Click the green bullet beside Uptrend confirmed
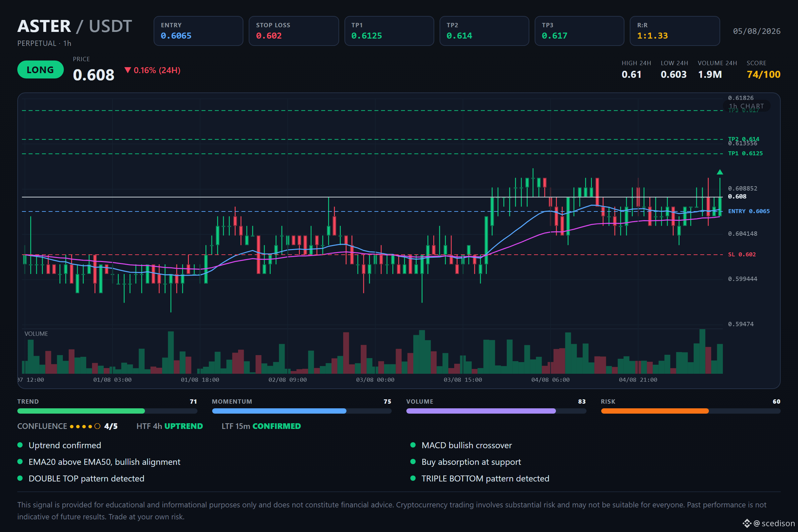This screenshot has width=798, height=532. pyautogui.click(x=20, y=445)
